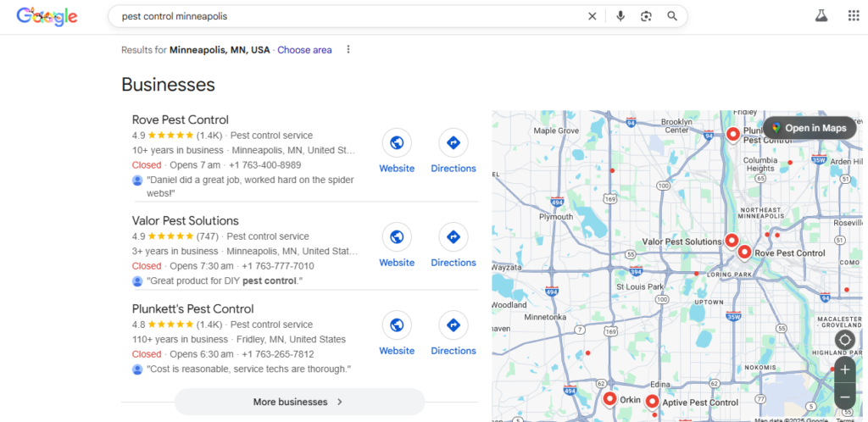Click the Aptive Pest Control map pin
868x422 pixels.
[x=652, y=401]
